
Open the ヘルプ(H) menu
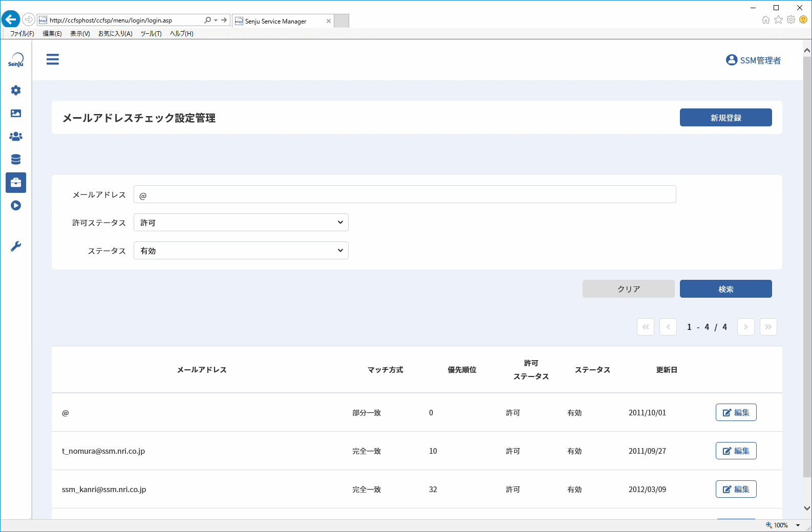(182, 34)
